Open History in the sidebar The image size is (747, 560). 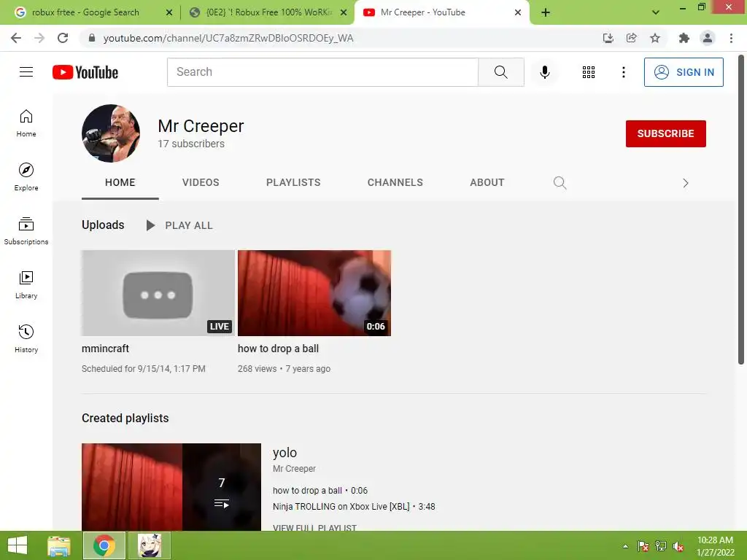click(x=26, y=338)
